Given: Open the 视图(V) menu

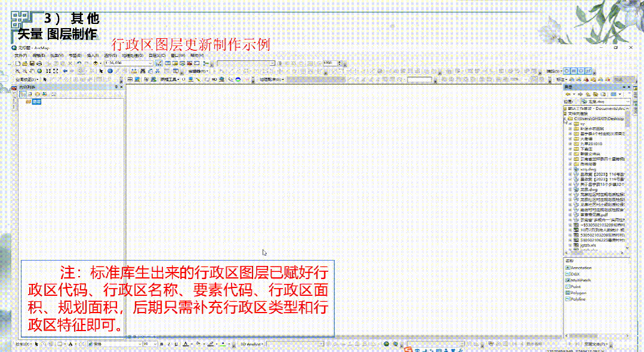Looking at the screenshot, I should (x=57, y=56).
